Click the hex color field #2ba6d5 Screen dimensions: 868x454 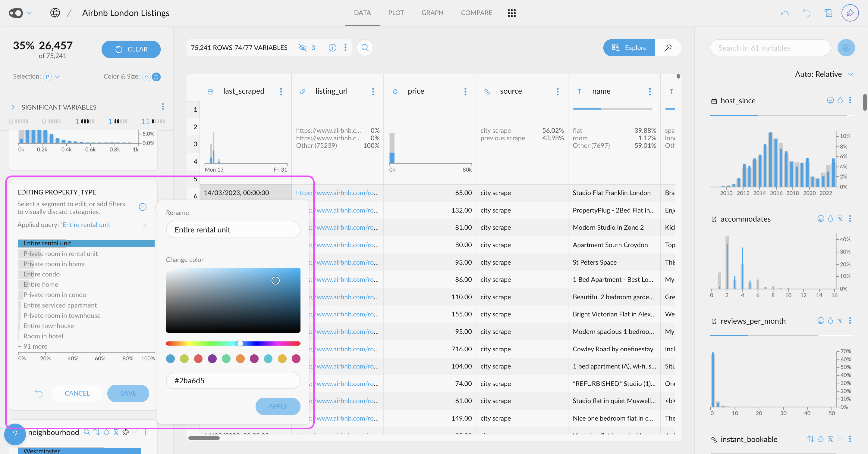click(233, 381)
